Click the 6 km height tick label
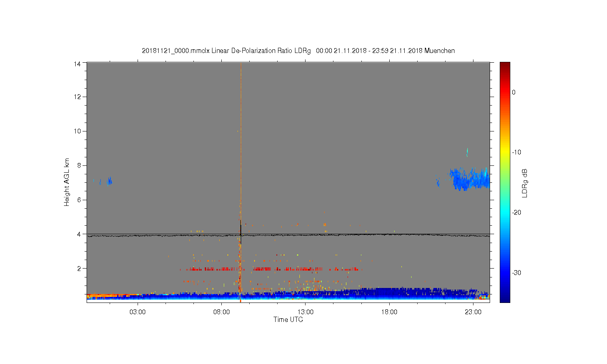607x364 pixels. coord(79,200)
